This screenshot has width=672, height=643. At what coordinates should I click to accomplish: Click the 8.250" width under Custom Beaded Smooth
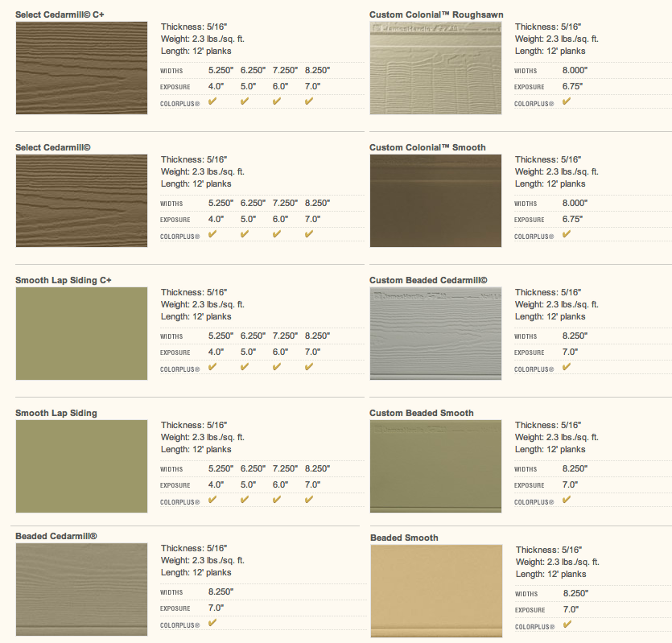pos(575,469)
